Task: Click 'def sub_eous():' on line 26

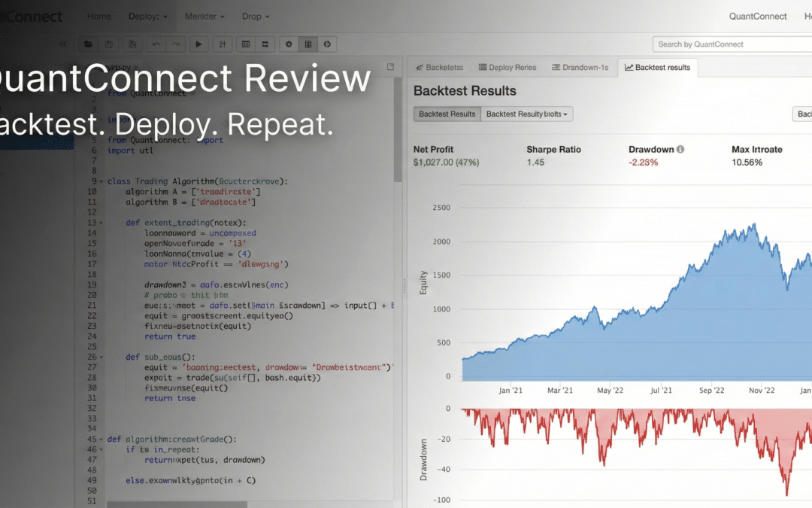Action: point(160,357)
